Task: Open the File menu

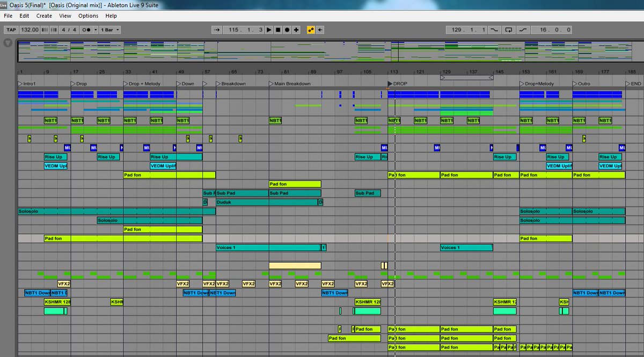Action: pos(8,16)
